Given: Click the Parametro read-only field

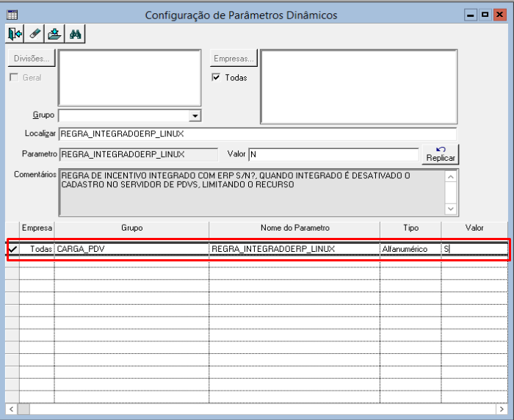Looking at the screenshot, I should click(x=138, y=154).
